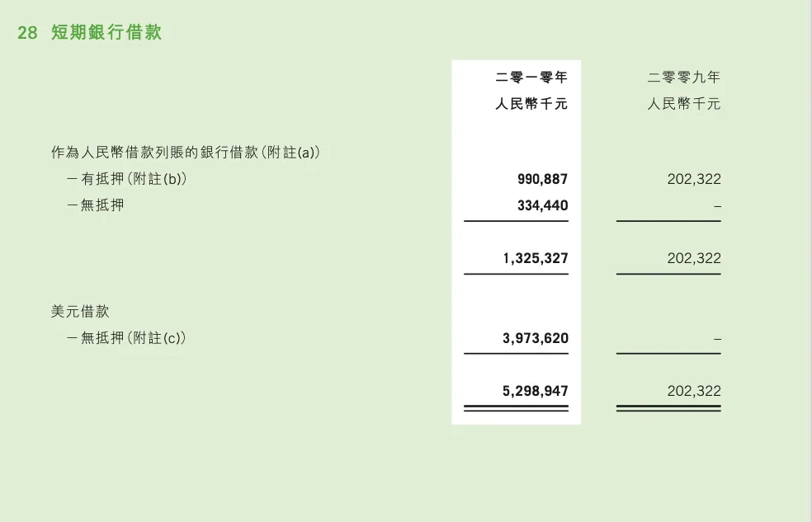Click the dash in 2009 美元借款 row

[717, 339]
